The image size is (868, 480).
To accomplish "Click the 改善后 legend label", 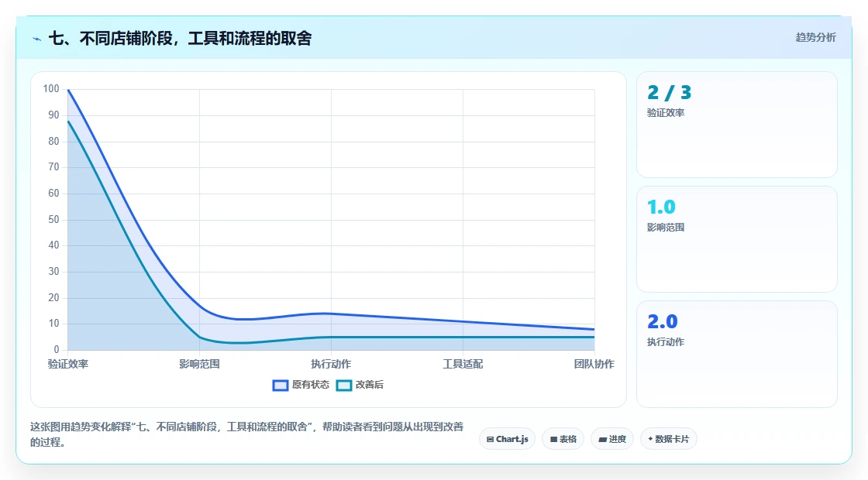I will 369,385.
